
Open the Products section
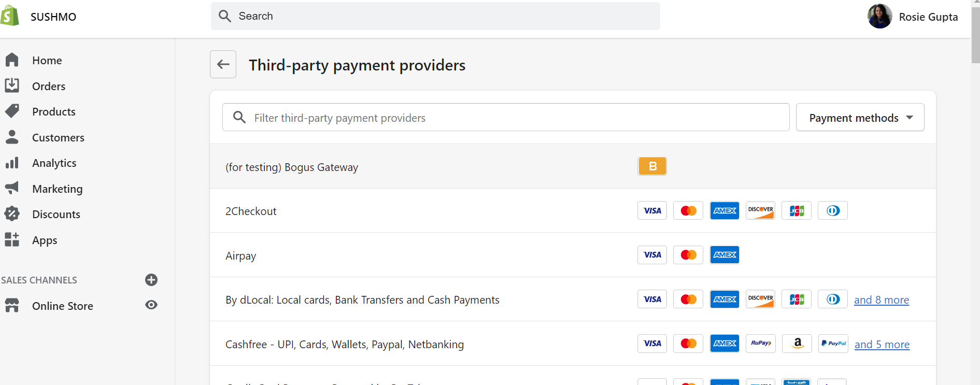tap(53, 111)
